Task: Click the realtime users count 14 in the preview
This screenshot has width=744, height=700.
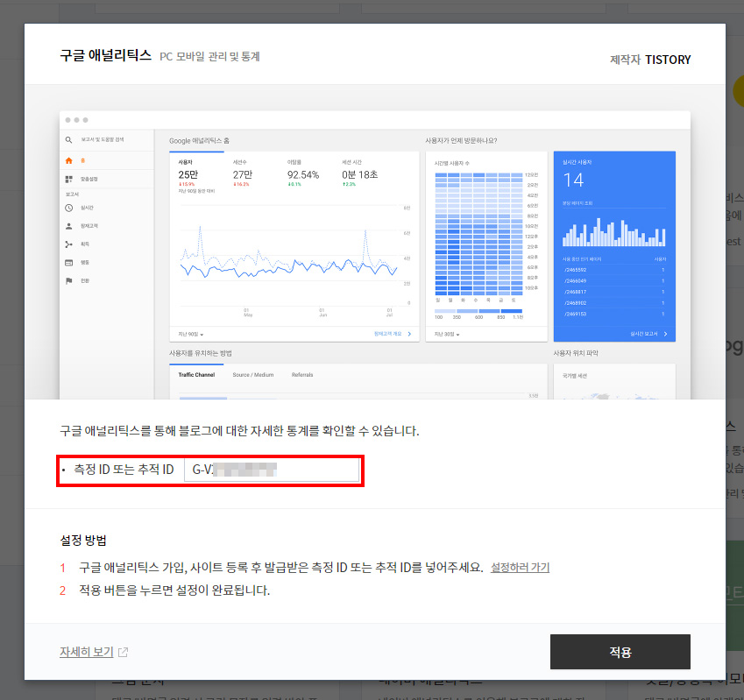Action: click(x=573, y=180)
